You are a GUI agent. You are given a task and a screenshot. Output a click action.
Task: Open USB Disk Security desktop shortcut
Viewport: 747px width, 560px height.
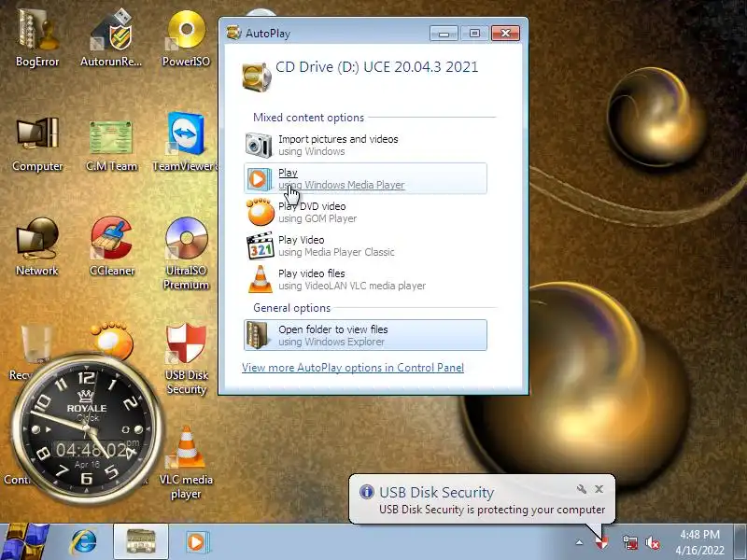tap(186, 358)
